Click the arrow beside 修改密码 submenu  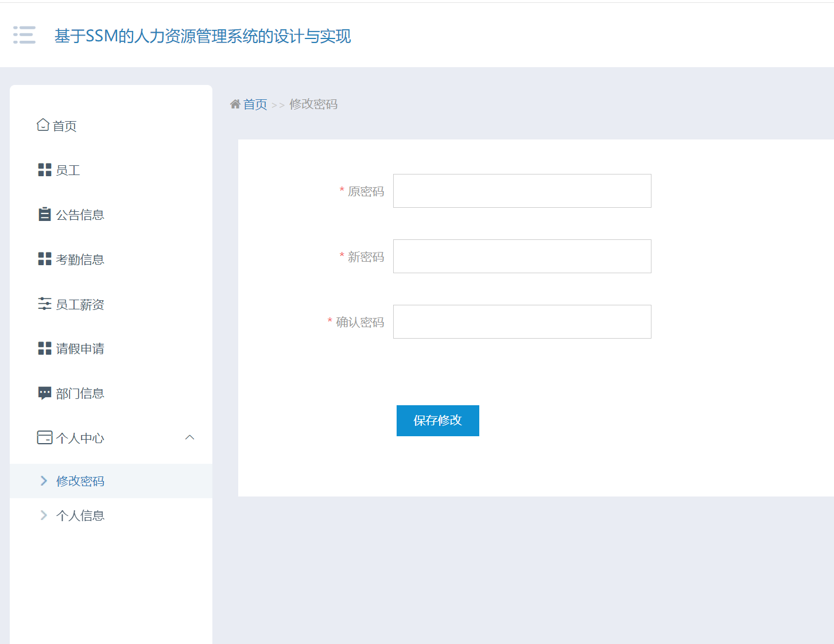pyautogui.click(x=44, y=481)
